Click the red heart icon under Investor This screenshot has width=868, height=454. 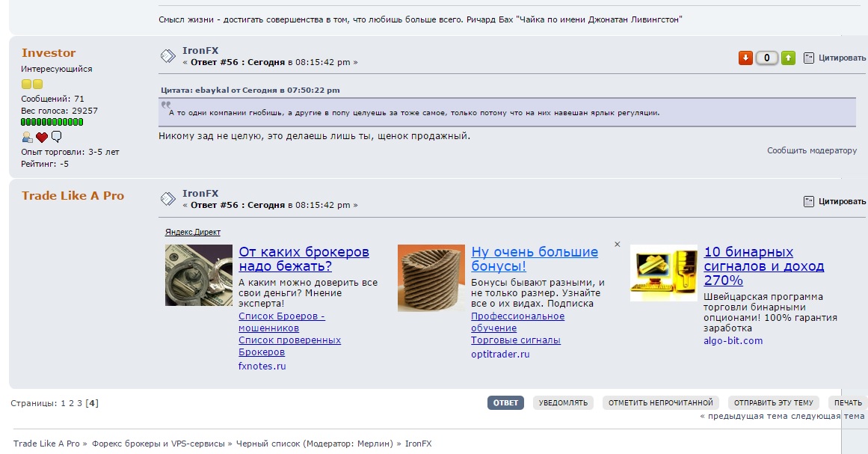click(42, 137)
